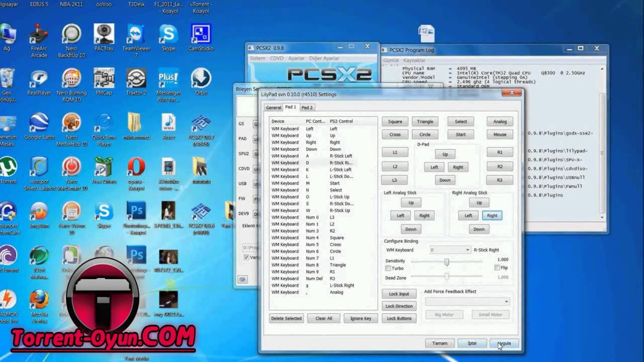Click the Square binding button
Viewport: 644px width, 362px height.
395,122
